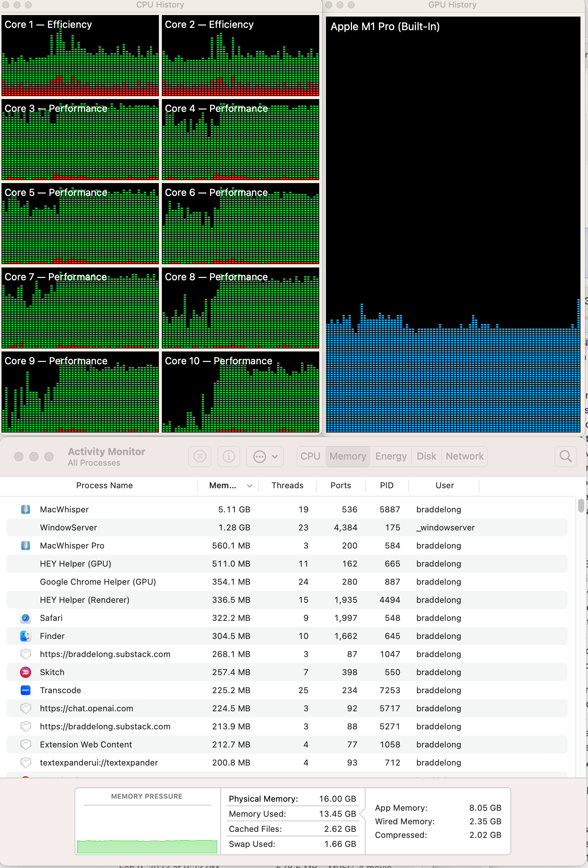Click Apple M1 Pro graph in GPU History
The height and width of the screenshot is (868, 588).
coord(453,224)
